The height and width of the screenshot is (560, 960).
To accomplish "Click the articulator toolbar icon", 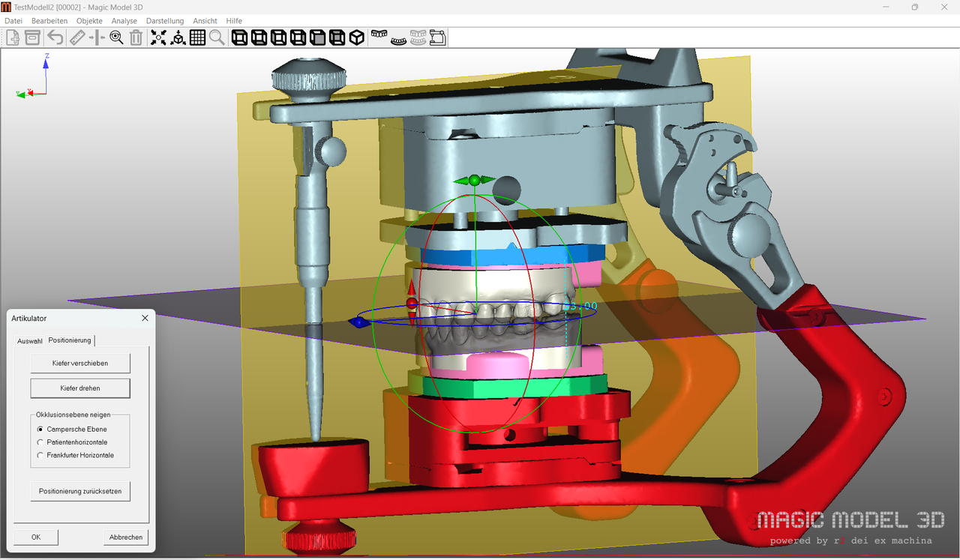I will [x=438, y=37].
